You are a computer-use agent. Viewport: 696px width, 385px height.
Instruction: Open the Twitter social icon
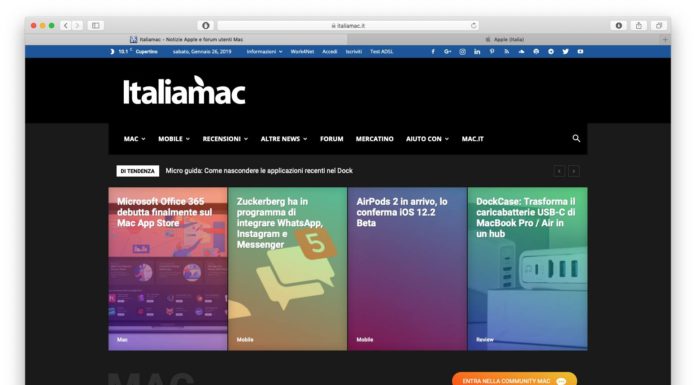tap(566, 52)
